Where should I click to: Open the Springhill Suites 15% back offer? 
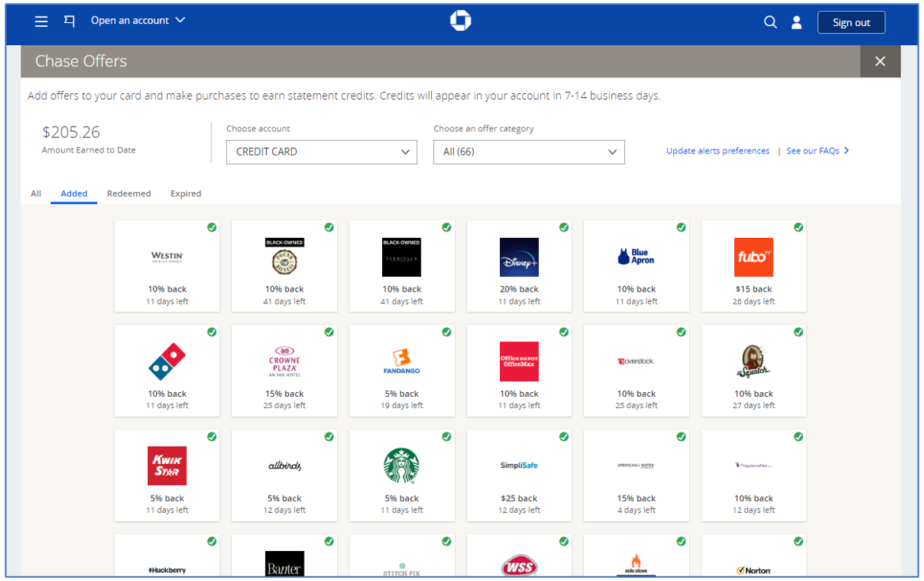pos(636,476)
